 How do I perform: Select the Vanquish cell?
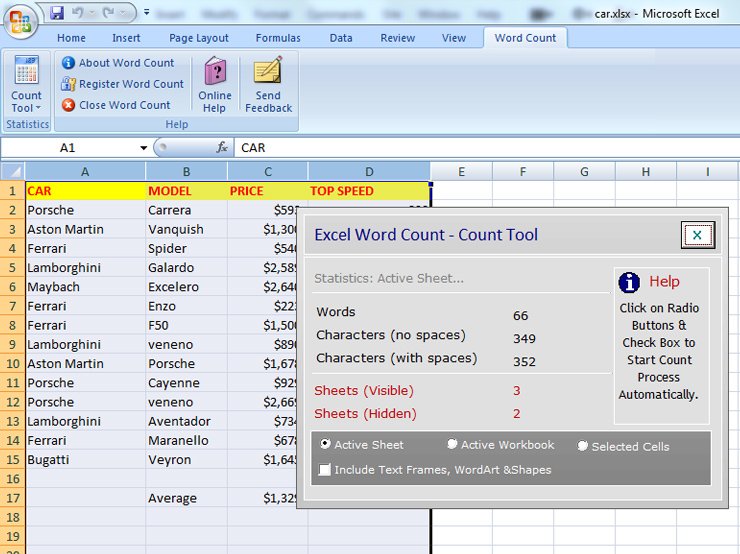186,229
